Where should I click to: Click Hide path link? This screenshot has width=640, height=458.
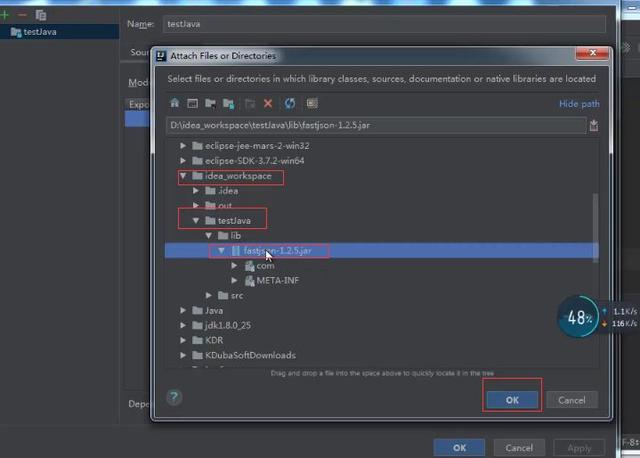[x=579, y=104]
